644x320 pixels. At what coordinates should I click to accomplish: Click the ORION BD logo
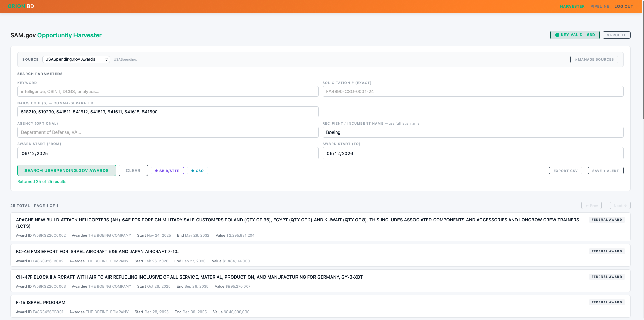click(x=21, y=6)
